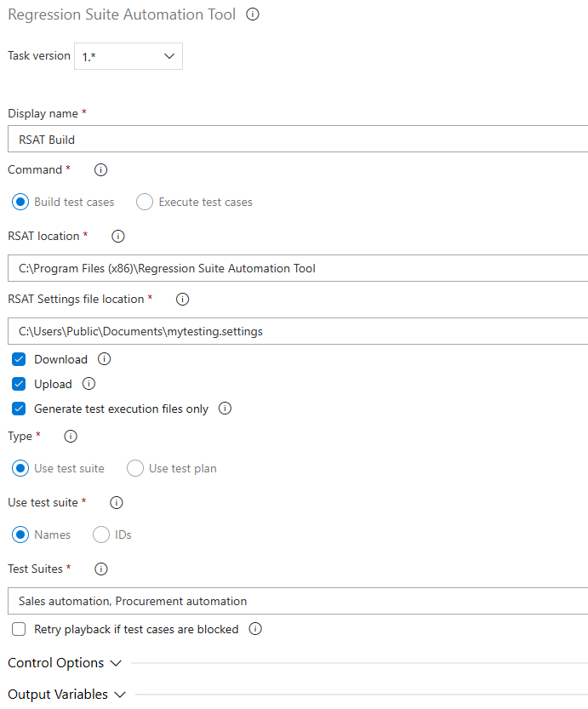Expand the Output Variables section
The height and width of the screenshot is (709, 588).
click(67, 694)
